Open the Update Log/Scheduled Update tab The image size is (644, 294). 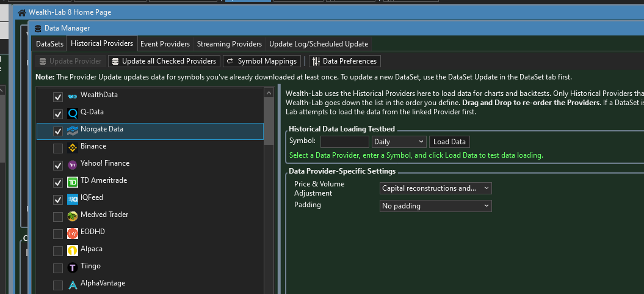click(319, 43)
